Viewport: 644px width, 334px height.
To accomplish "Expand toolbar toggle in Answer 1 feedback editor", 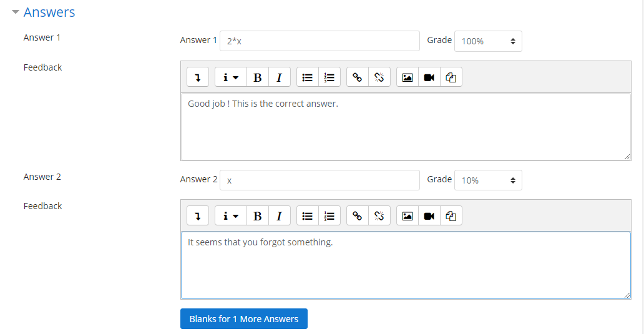I will (198, 77).
